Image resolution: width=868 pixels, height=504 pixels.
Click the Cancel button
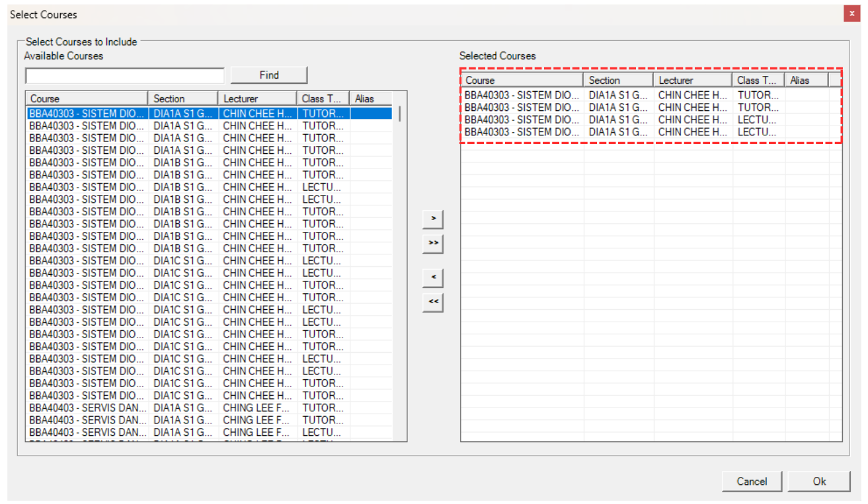click(752, 482)
